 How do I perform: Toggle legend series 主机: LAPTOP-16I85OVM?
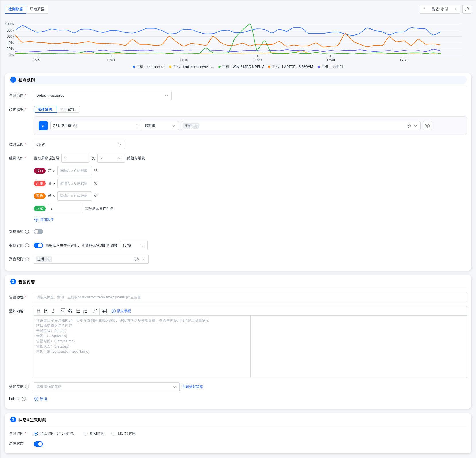pos(291,67)
